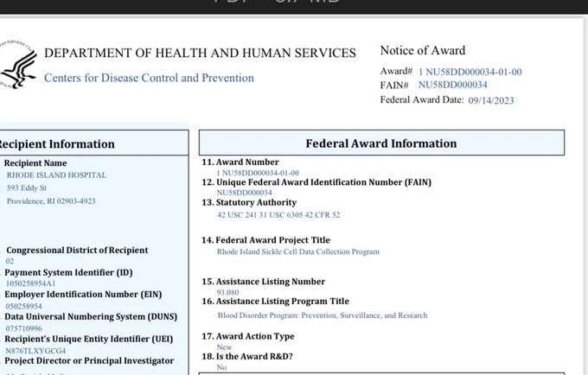Click 'Congressional District of Recipient' label
Image resolution: width=588 pixels, height=375 pixels.
tap(77, 251)
